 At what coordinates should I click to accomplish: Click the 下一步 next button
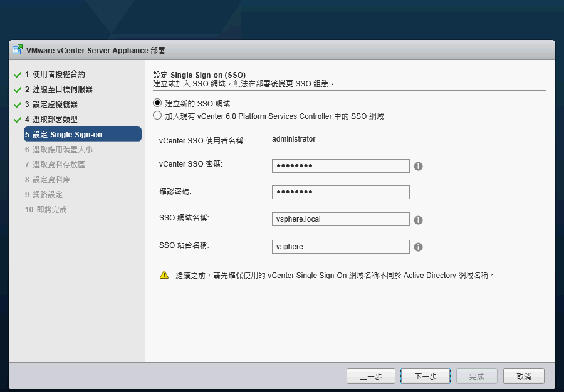tap(426, 376)
